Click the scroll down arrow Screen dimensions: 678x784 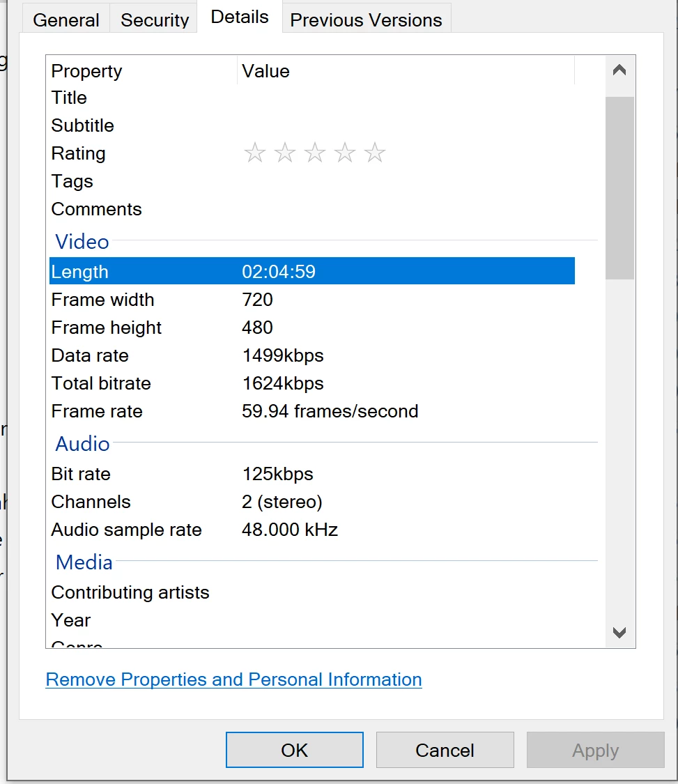[619, 633]
